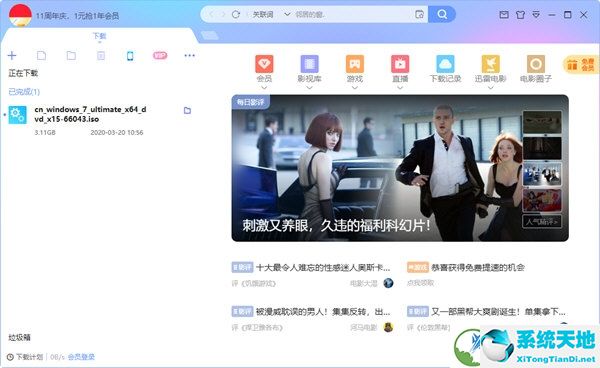
Task: Expand the chevron under 直播
Action: [x=400, y=88]
